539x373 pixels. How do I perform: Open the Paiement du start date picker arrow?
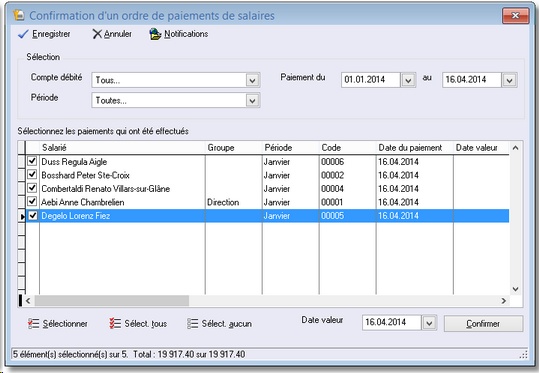408,80
